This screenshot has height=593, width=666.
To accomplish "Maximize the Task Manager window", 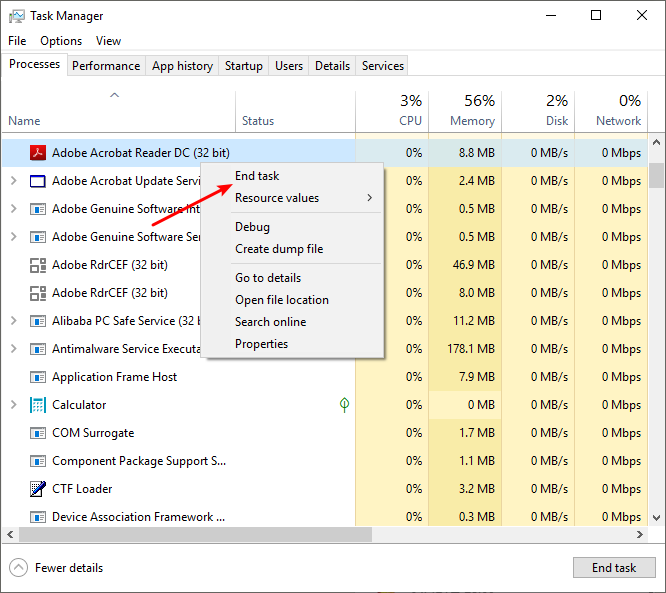I will point(596,15).
